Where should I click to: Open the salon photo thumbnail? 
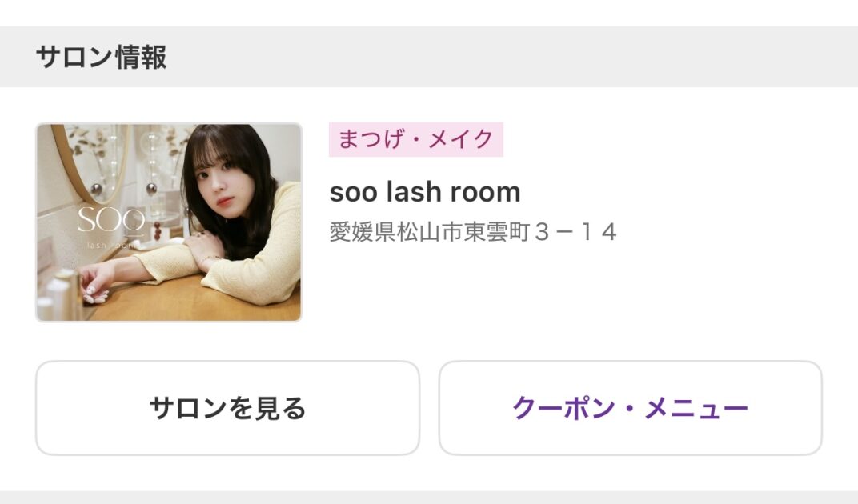[168, 222]
